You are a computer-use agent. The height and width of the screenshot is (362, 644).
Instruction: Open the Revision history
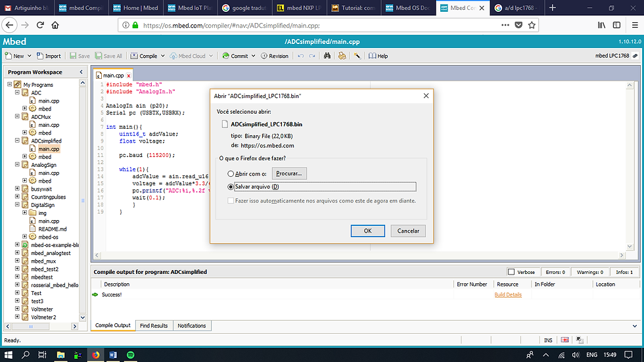pos(275,56)
